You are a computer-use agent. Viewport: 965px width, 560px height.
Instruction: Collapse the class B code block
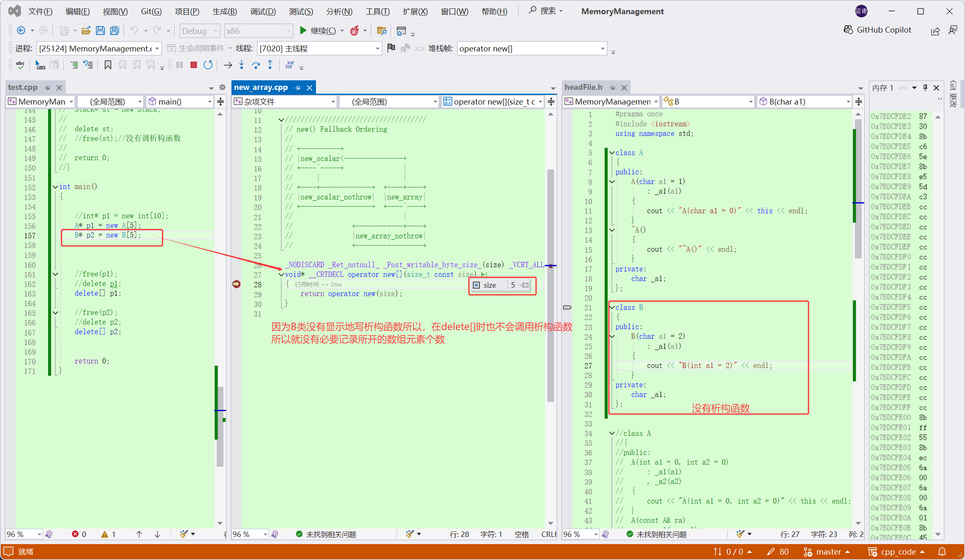pos(612,307)
